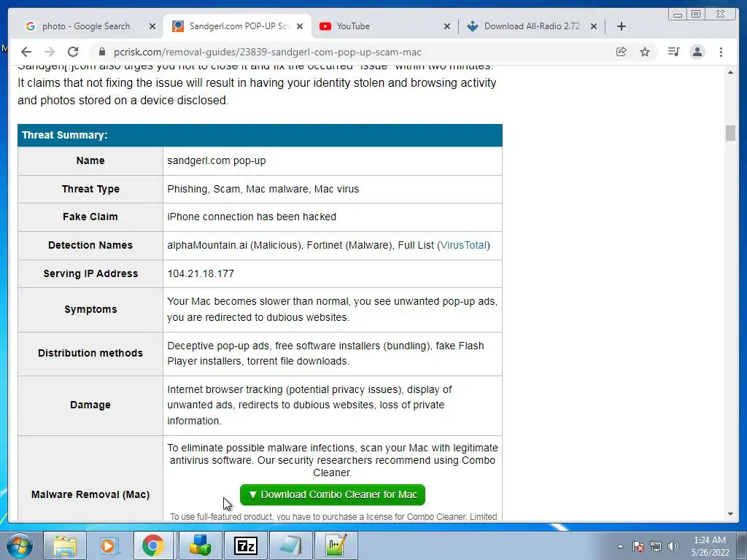Launch Windows Media Player from taskbar
Viewport: 747px width, 560px height.
click(x=109, y=545)
